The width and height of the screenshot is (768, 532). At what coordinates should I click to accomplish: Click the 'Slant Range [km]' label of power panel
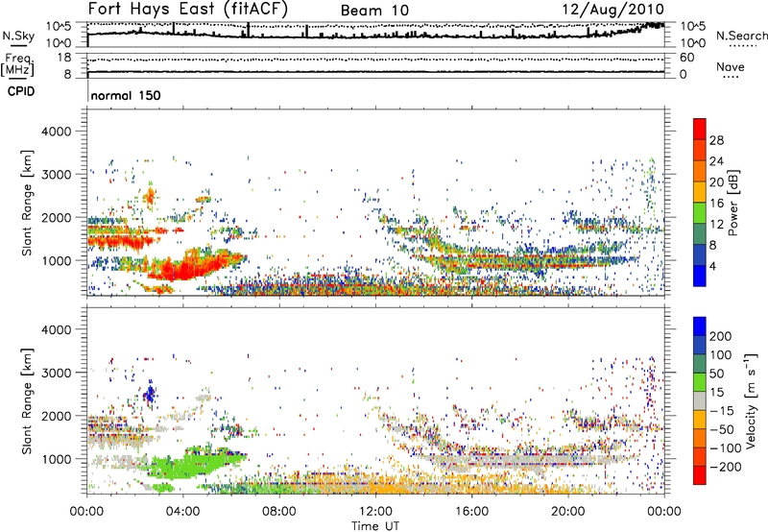(x=28, y=203)
